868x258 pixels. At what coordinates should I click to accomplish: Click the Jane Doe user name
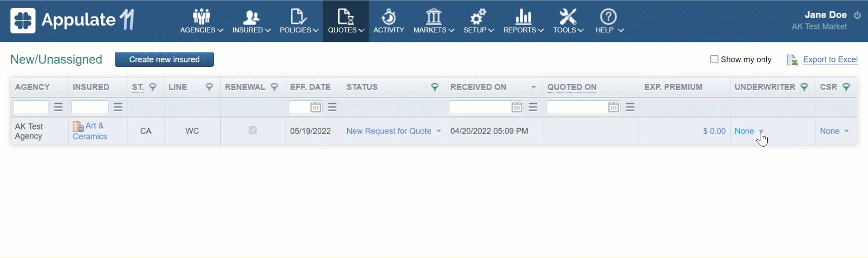click(x=825, y=15)
